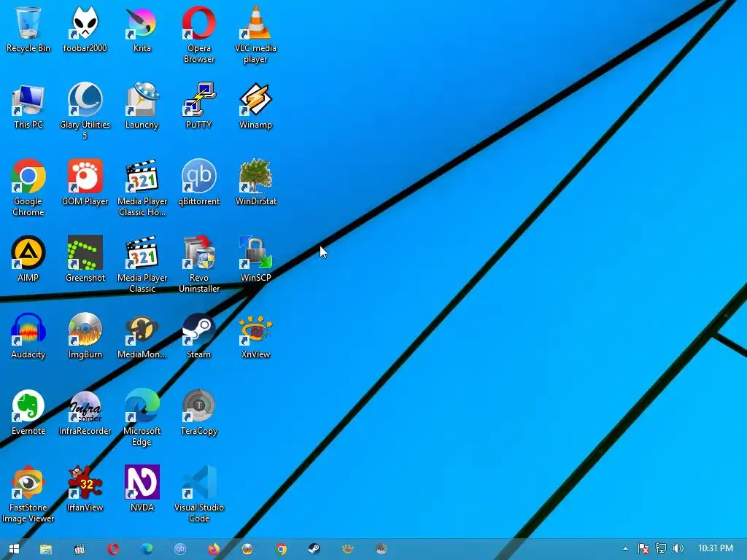Select the Launchy desktop shortcut
Screen dimensions: 747x560
[142, 106]
